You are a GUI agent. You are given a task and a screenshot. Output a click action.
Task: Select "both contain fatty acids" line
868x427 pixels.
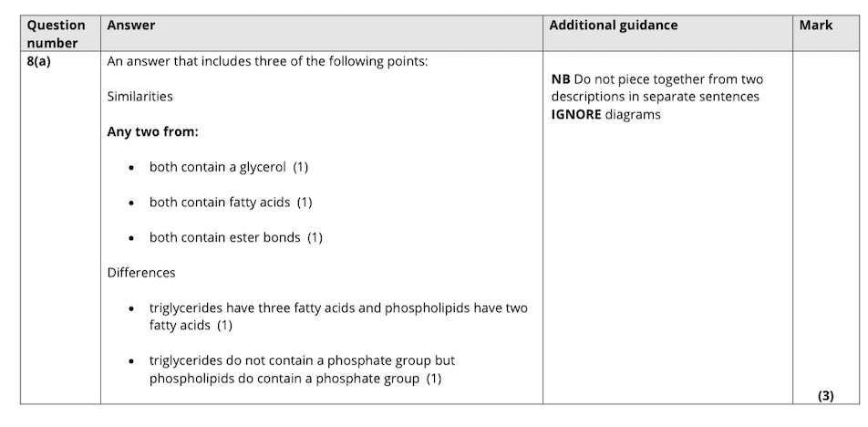pyautogui.click(x=231, y=202)
